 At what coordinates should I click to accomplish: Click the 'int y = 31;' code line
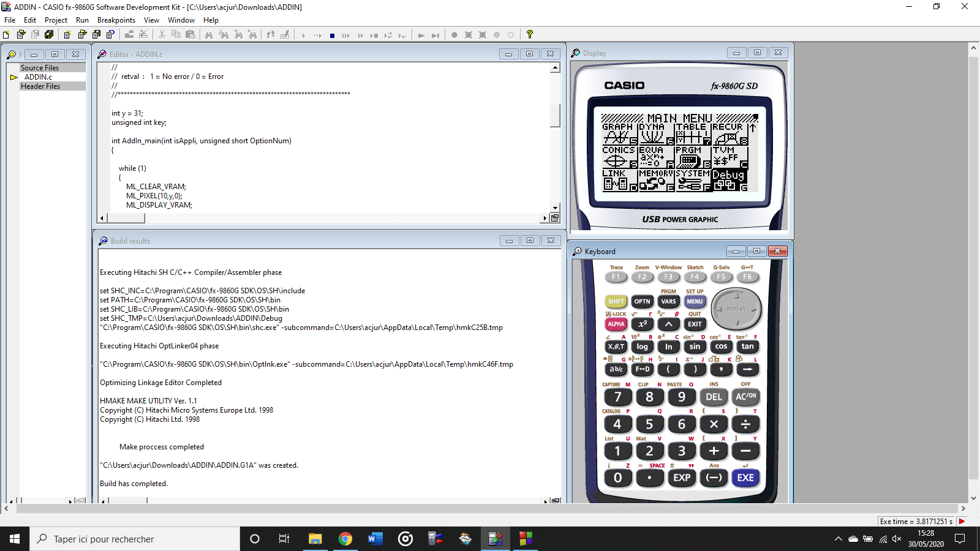pyautogui.click(x=127, y=113)
